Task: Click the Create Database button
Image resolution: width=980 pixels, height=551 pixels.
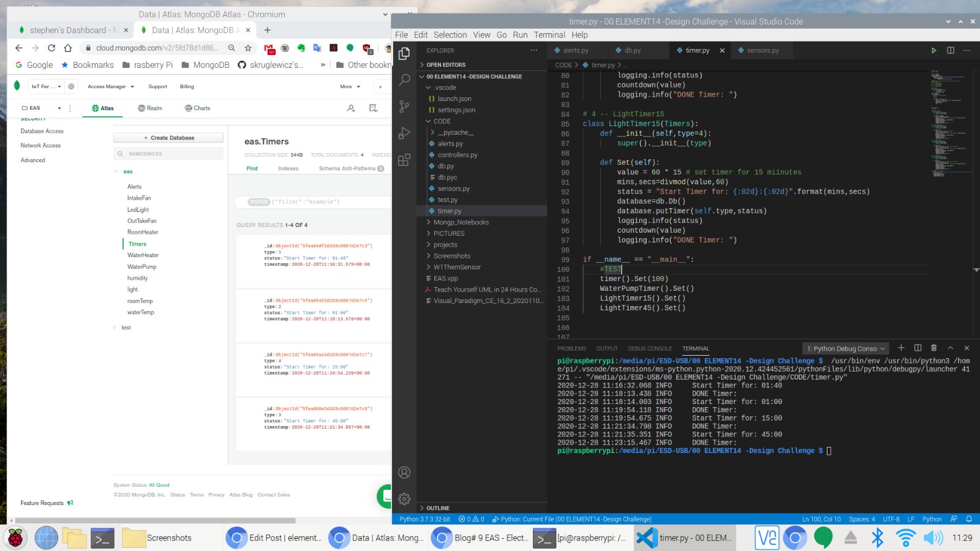Action: [168, 138]
